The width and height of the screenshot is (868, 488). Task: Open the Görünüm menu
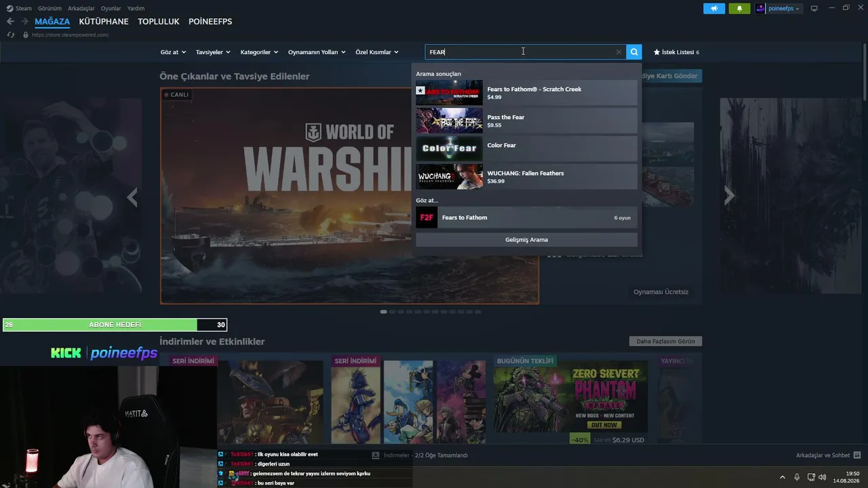[50, 8]
